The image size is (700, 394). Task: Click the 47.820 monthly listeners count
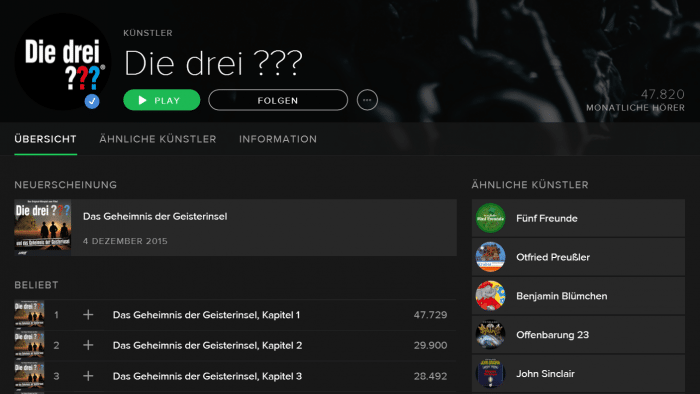tap(662, 94)
